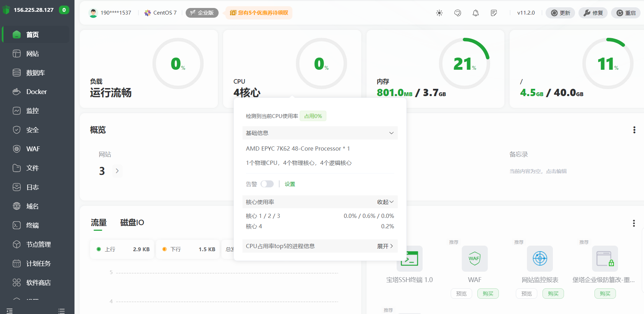Collapse the 基础信息 section with its chevron
Screen dimensions: 644x314
pos(391,133)
